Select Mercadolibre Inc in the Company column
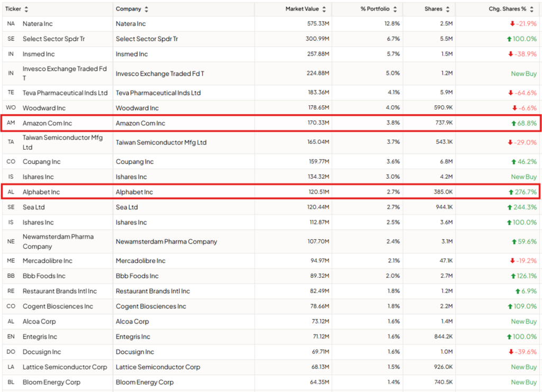Image resolution: width=542 pixels, height=392 pixels. click(140, 261)
